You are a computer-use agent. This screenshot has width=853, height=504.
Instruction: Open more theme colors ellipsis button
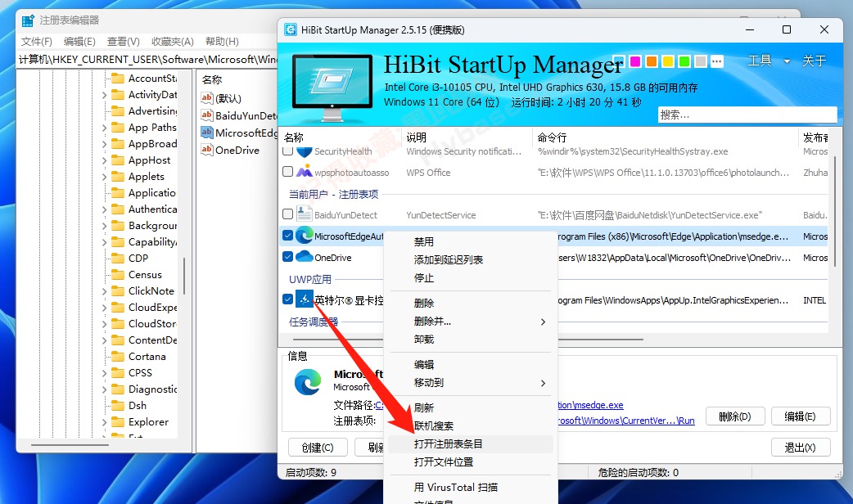717,61
